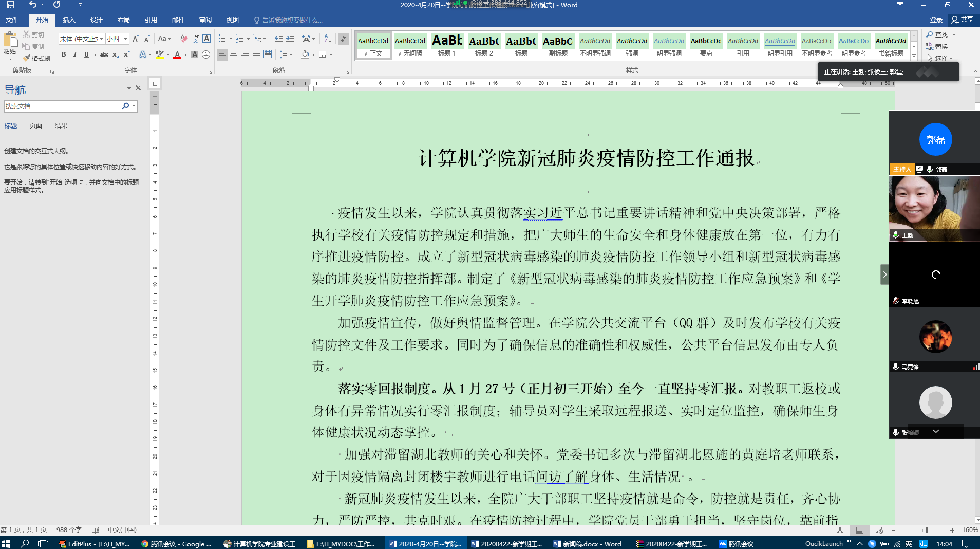Switch to the 审阅 review tab
The image size is (980, 549).
[x=205, y=20]
